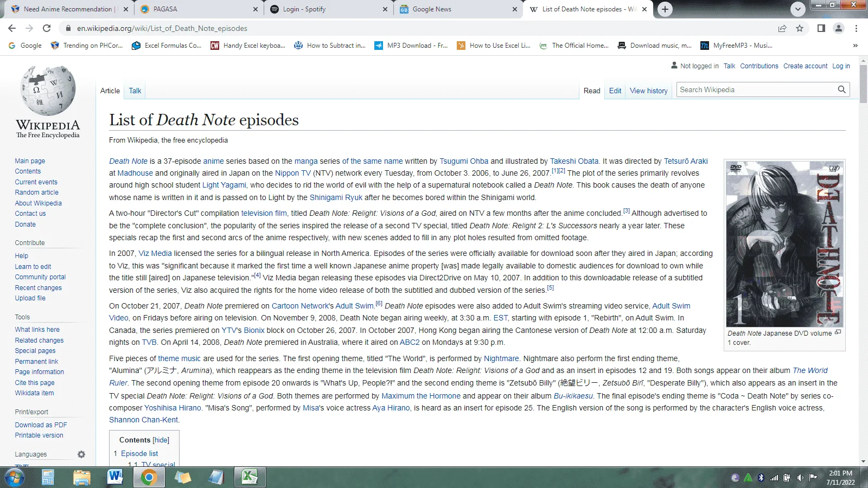The width and height of the screenshot is (868, 488).
Task: Click the browser forward arrow
Action: (x=29, y=28)
